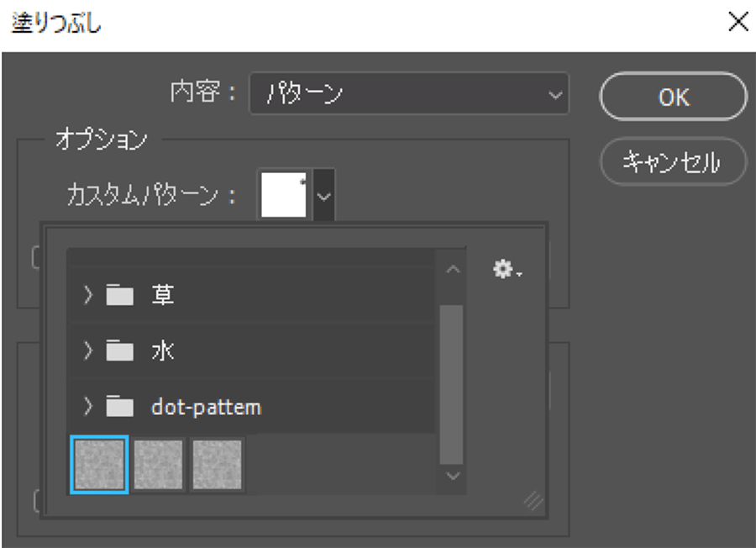Click the pattern list scroll-down arrow

(453, 476)
